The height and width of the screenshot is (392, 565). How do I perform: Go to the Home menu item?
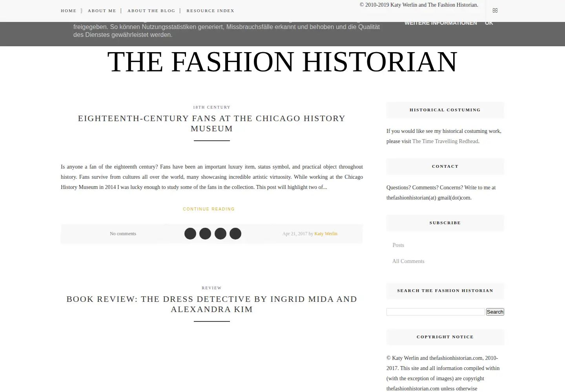(x=69, y=11)
